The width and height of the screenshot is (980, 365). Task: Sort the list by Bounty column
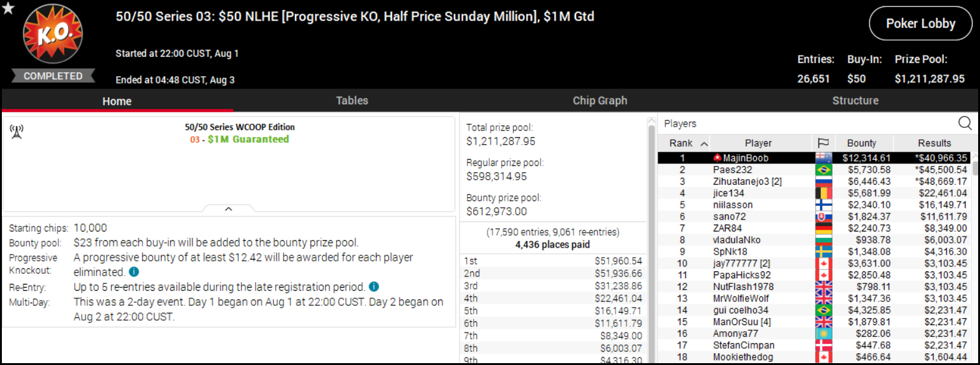pos(862,143)
